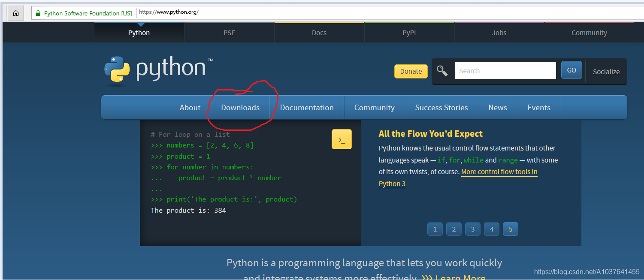The image size is (644, 280).
Task: Click the comment '# For loop on a list'
Action: (190, 134)
